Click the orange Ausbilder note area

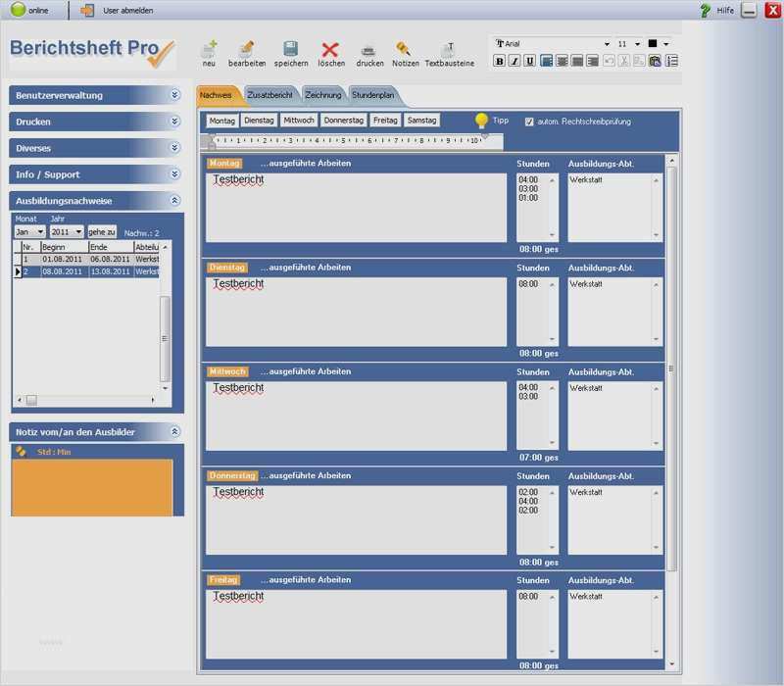[92, 487]
